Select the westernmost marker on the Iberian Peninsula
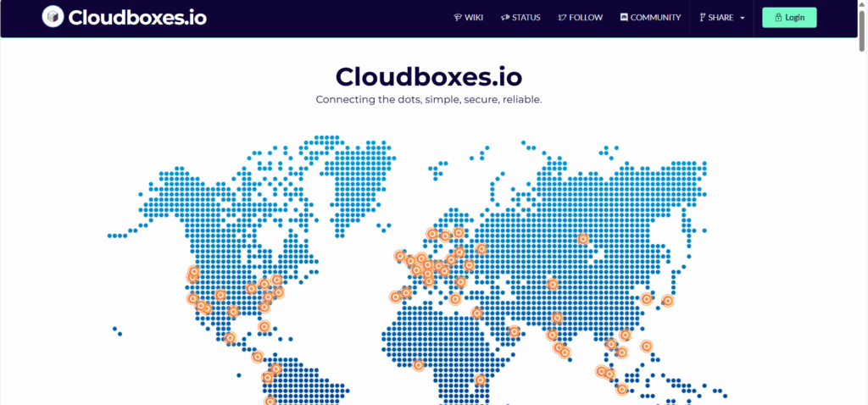Viewport: 868px width, 405px height. click(x=395, y=297)
